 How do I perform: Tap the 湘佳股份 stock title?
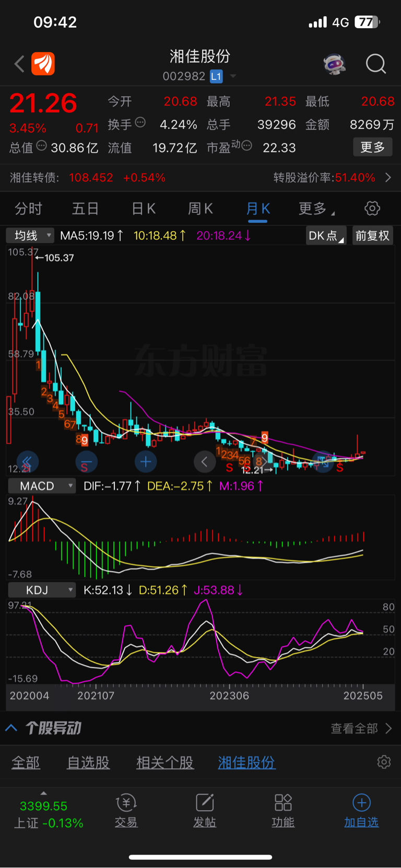[x=200, y=56]
